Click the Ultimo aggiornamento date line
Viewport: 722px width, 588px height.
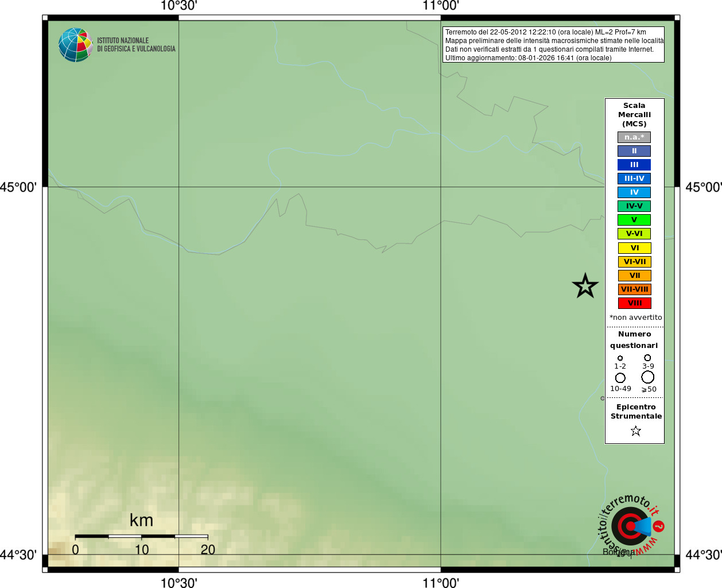pyautogui.click(x=528, y=58)
